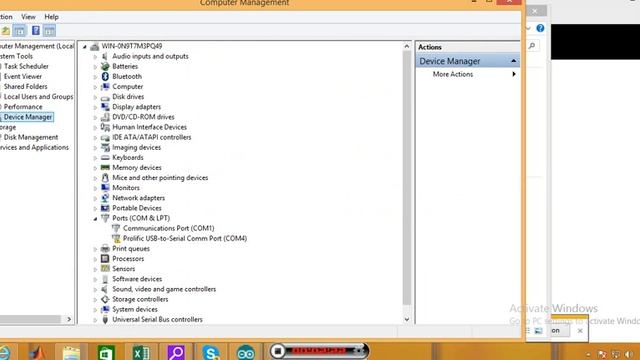Click the network tray icon
Viewport: 640px width, 360px height.
(x=616, y=354)
